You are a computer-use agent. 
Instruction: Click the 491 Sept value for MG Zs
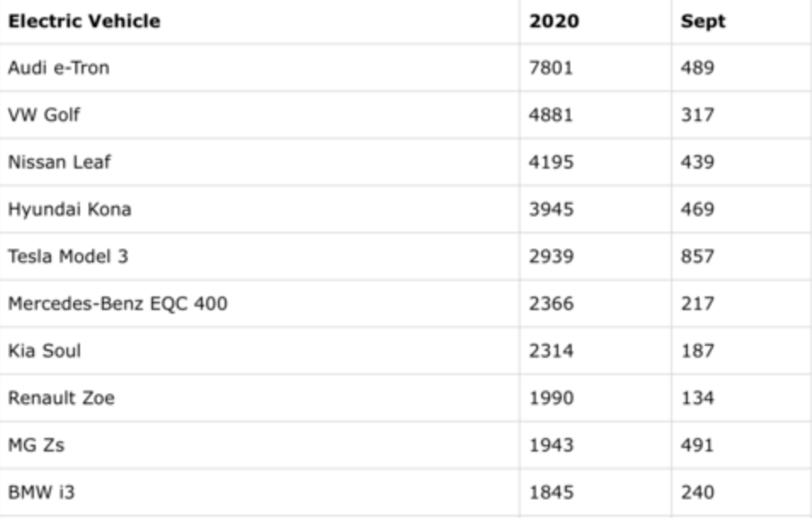click(697, 445)
